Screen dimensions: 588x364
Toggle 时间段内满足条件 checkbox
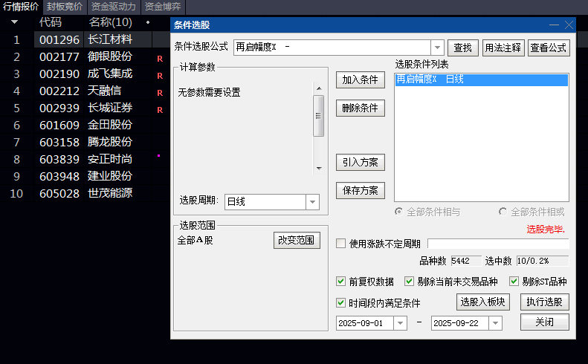(341, 302)
